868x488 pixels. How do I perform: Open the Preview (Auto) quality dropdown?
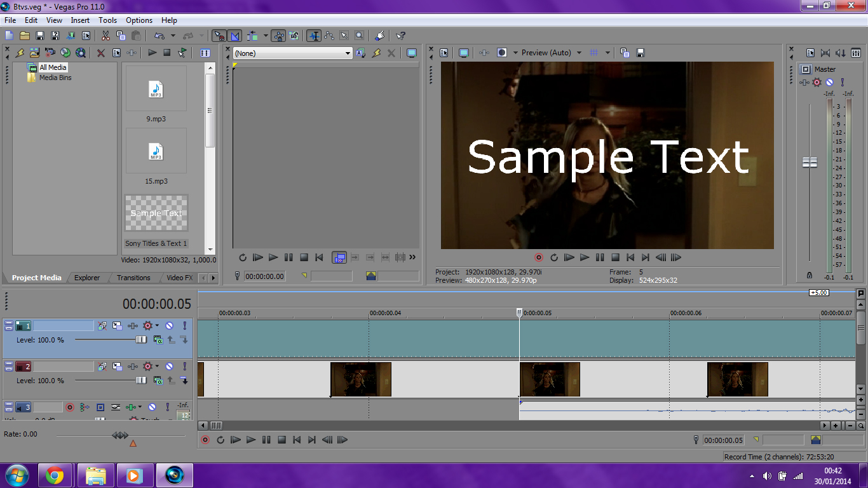pos(579,53)
